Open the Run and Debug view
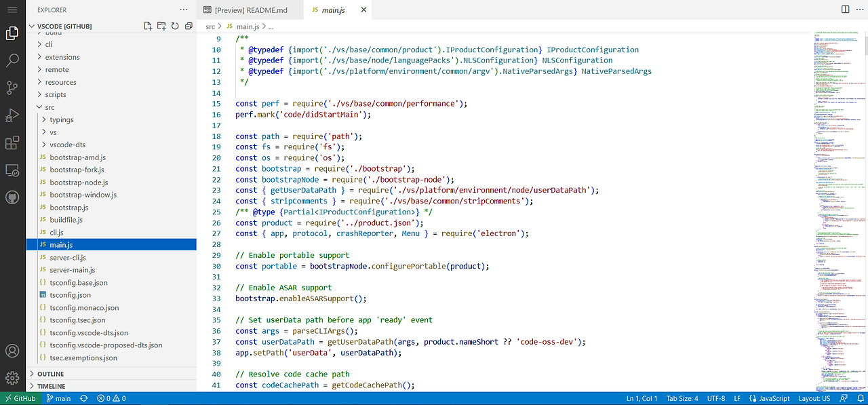Viewport: 868px width, 405px height. tap(12, 115)
